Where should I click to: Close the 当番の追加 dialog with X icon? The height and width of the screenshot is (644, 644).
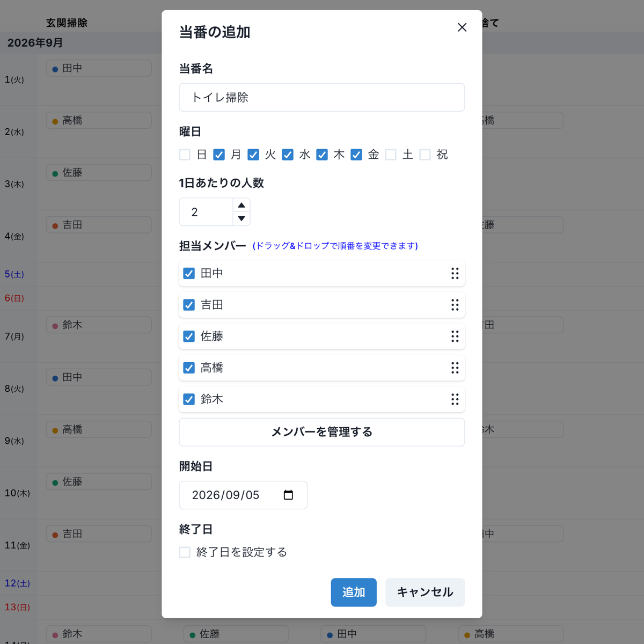(462, 27)
